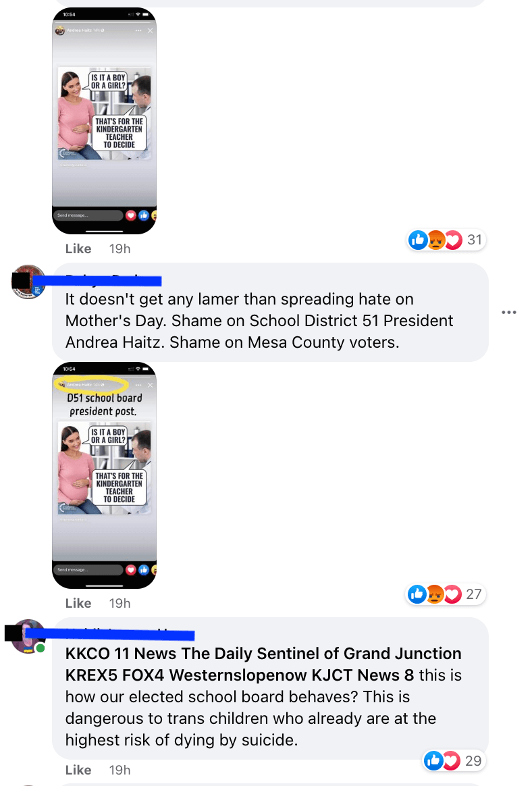532x786 pixels.
Task: Like the comment about School District 51 President
Action: pos(78,603)
